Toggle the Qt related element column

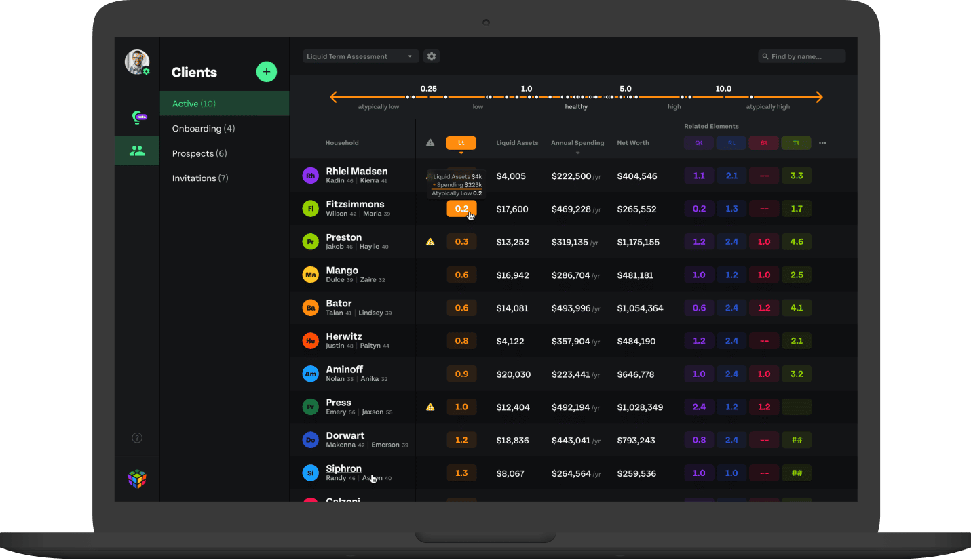[698, 143]
